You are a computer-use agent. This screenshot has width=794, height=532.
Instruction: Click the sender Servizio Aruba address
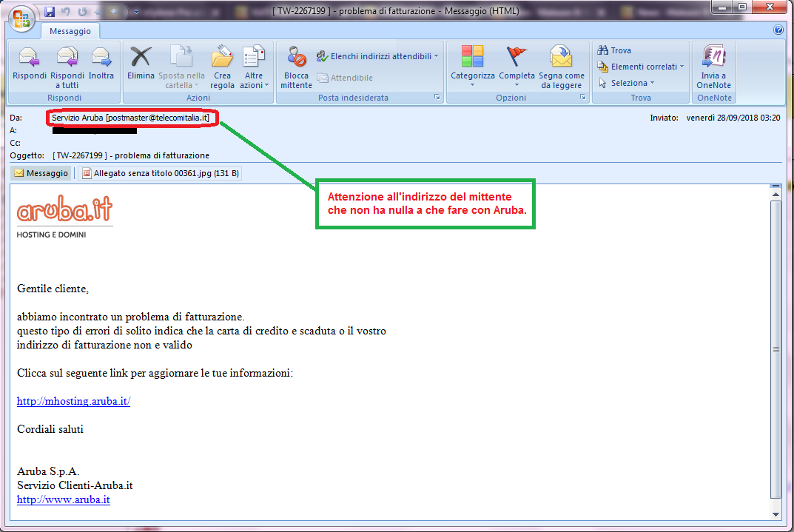(x=130, y=118)
